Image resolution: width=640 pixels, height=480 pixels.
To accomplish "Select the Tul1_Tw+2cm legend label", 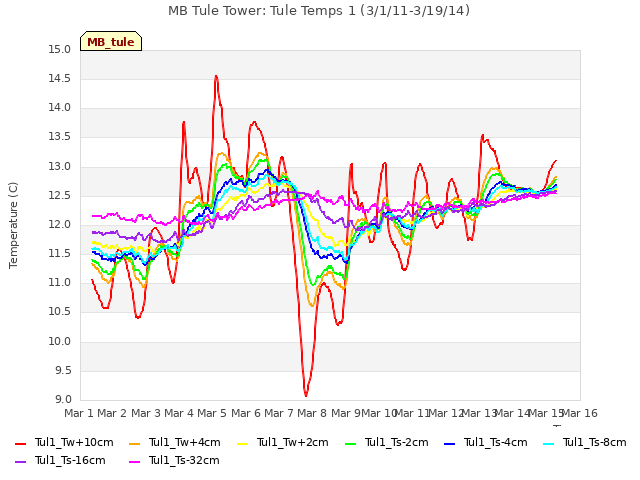I will pos(293,442).
